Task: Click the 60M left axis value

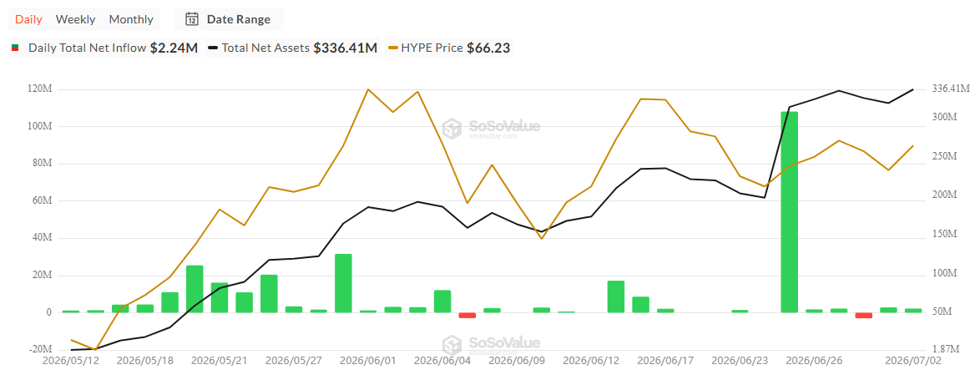Action: tap(43, 200)
